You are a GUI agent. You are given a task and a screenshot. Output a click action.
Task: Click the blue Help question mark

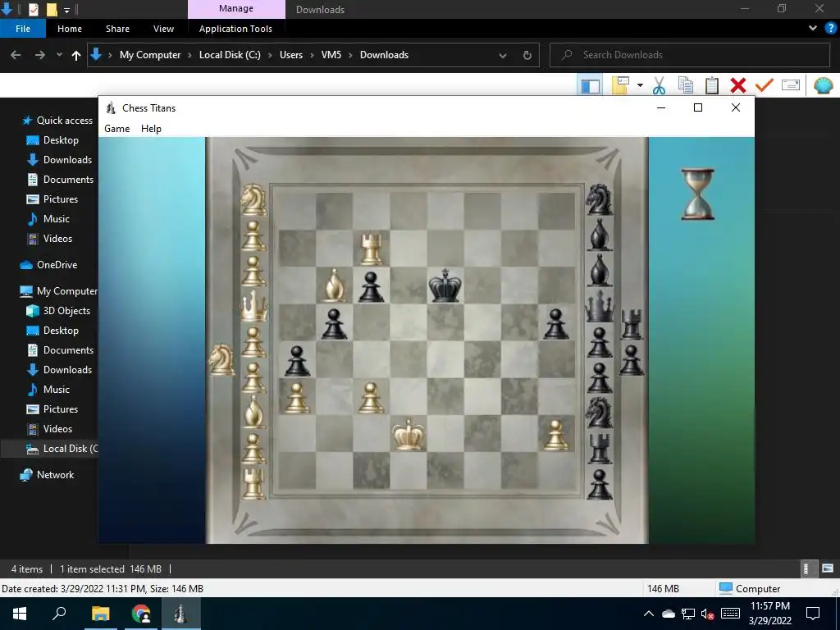830,29
